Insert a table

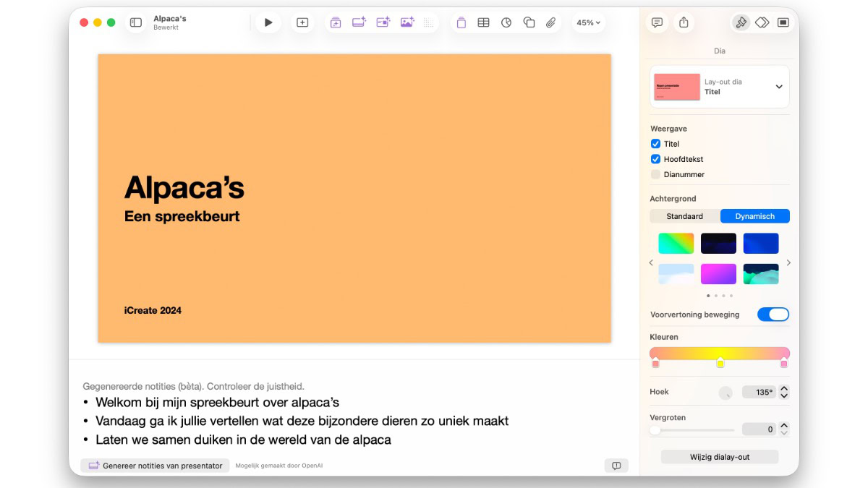[483, 22]
